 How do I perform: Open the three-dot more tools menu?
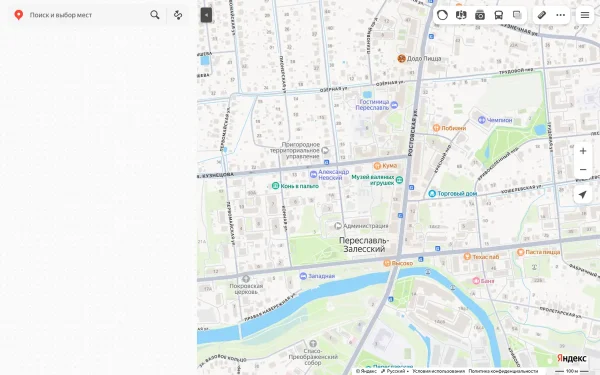(561, 15)
